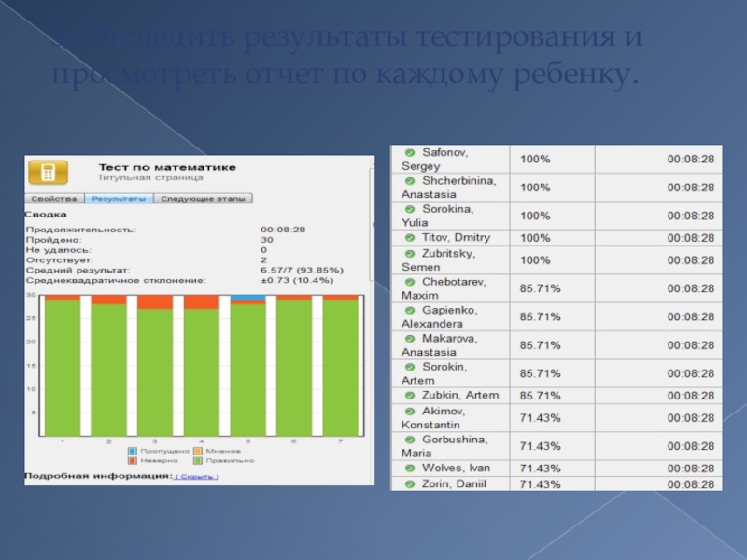Image resolution: width=747 pixels, height=560 pixels.
Task: Click the blue Пропущено legend swatch
Action: (133, 451)
